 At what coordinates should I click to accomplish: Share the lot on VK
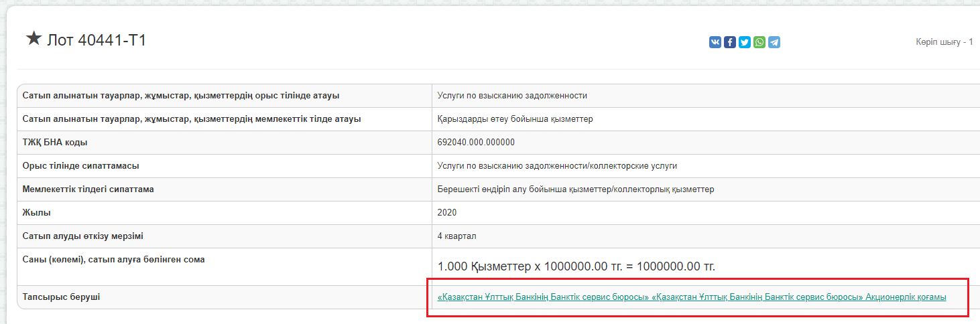715,42
